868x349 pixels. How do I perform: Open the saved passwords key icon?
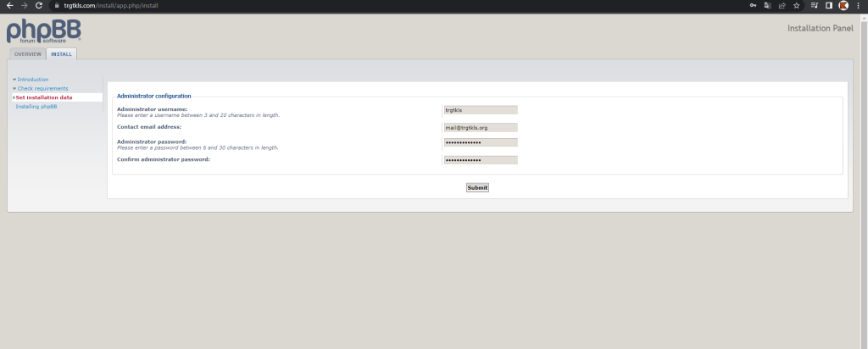point(754,5)
